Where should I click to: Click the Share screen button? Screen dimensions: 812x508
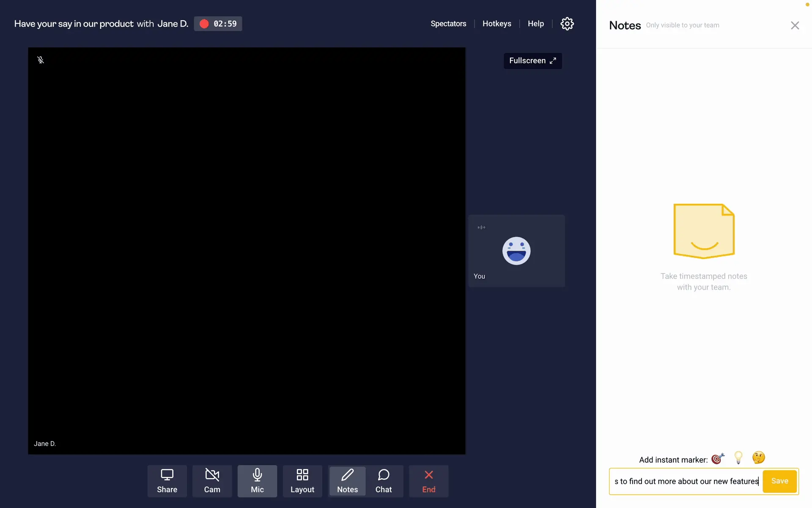coord(167,481)
